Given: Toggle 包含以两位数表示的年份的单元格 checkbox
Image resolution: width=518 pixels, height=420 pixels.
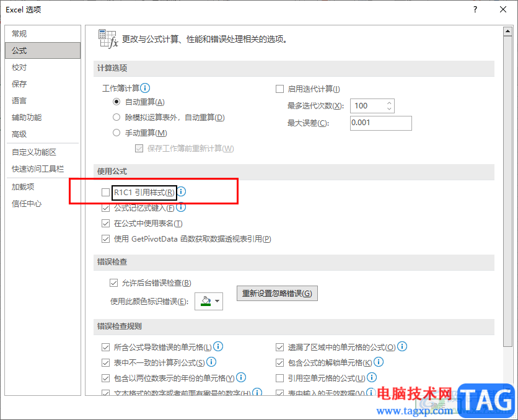Looking at the screenshot, I should pos(106,378).
